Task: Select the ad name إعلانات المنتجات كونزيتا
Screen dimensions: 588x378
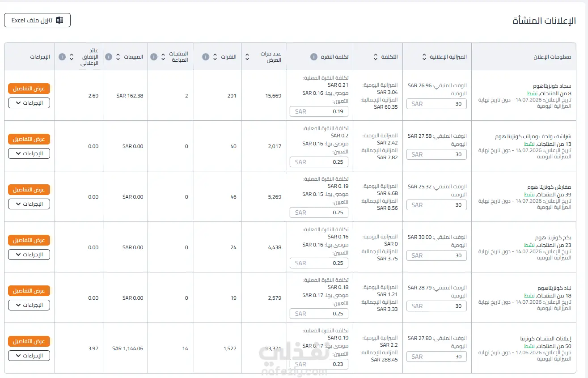Action: (546, 338)
